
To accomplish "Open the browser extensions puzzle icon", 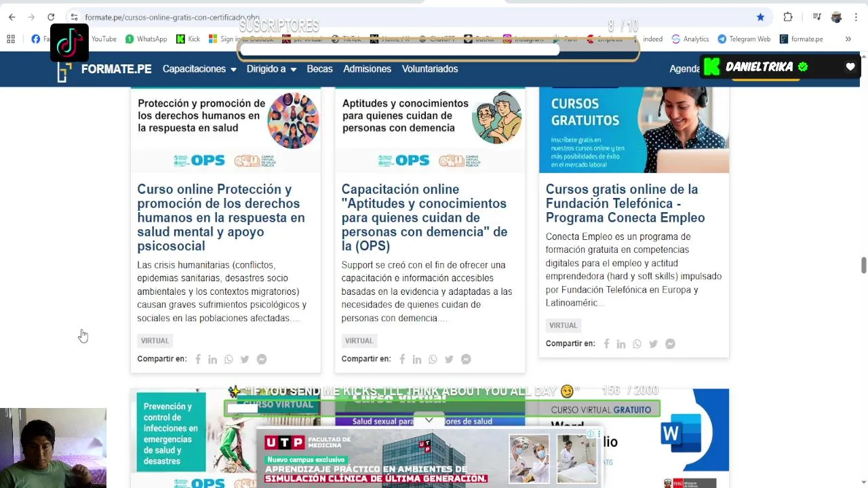I will [788, 17].
